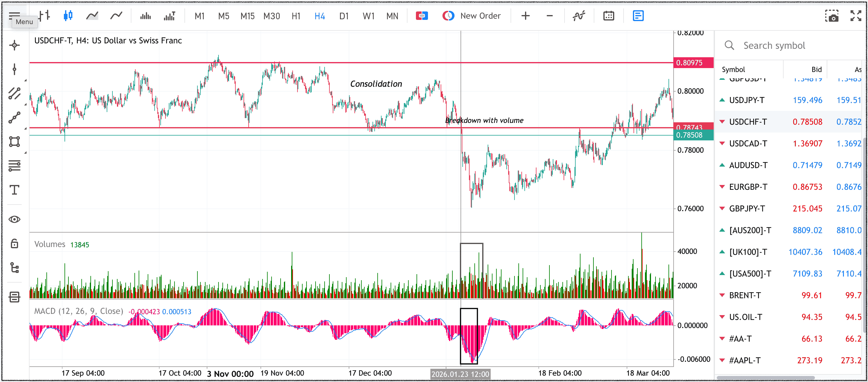Select the crosshair cursor tool
The width and height of the screenshot is (868, 382).
(14, 45)
